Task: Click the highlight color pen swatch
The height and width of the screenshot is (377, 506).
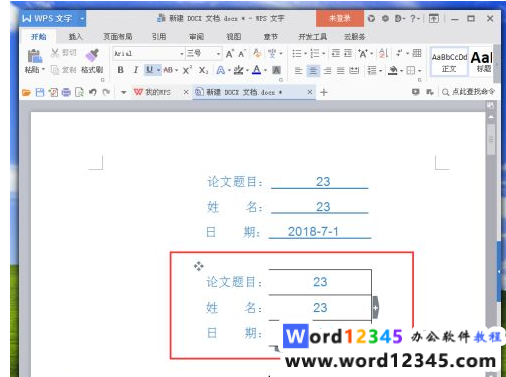Action: click(238, 70)
